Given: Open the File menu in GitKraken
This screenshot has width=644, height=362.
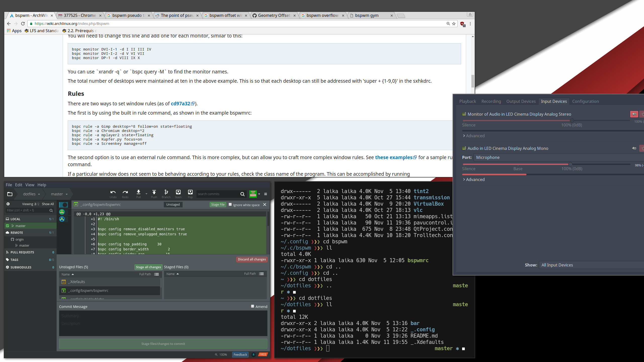Looking at the screenshot, I should click(x=9, y=185).
